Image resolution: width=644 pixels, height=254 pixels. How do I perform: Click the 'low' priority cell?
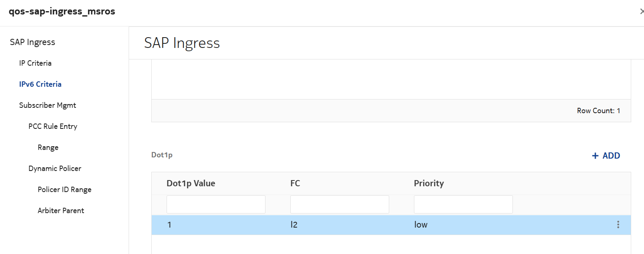pyautogui.click(x=421, y=225)
